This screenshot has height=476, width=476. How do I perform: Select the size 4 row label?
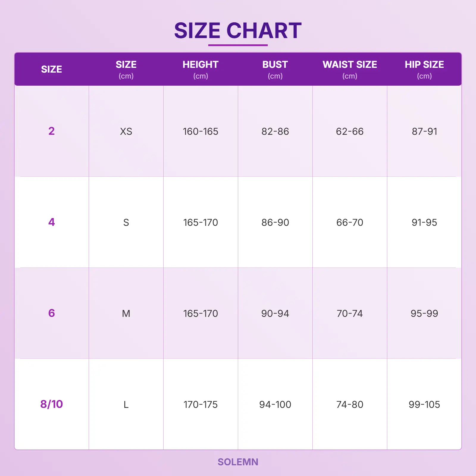click(51, 222)
